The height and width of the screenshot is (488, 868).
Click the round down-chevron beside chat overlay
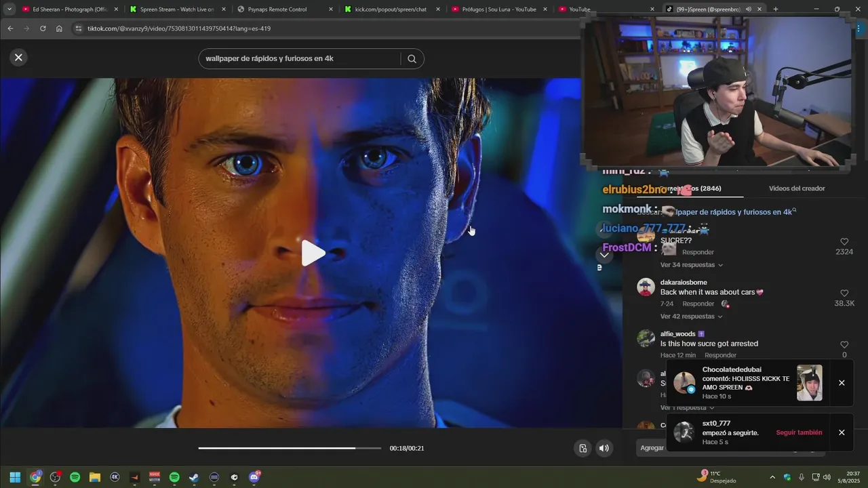pyautogui.click(x=604, y=255)
